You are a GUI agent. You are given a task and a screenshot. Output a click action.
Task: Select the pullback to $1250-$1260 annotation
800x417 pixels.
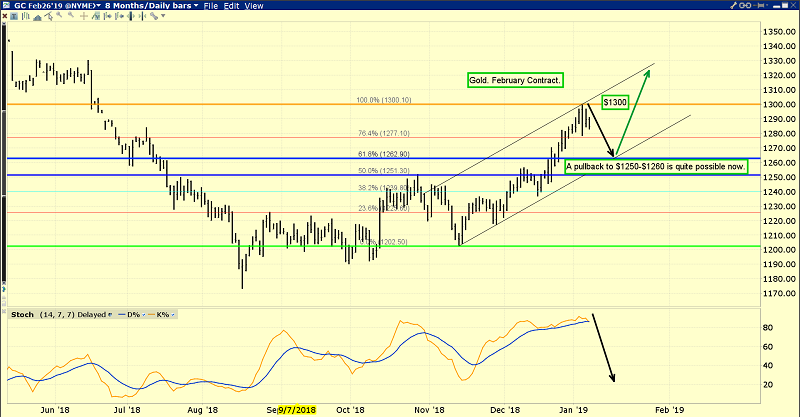[x=656, y=167]
